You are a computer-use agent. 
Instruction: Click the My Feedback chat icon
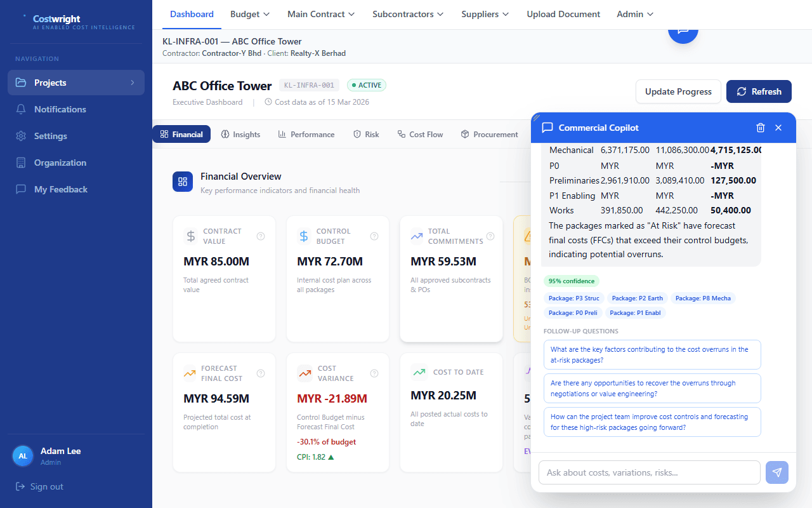click(x=21, y=189)
